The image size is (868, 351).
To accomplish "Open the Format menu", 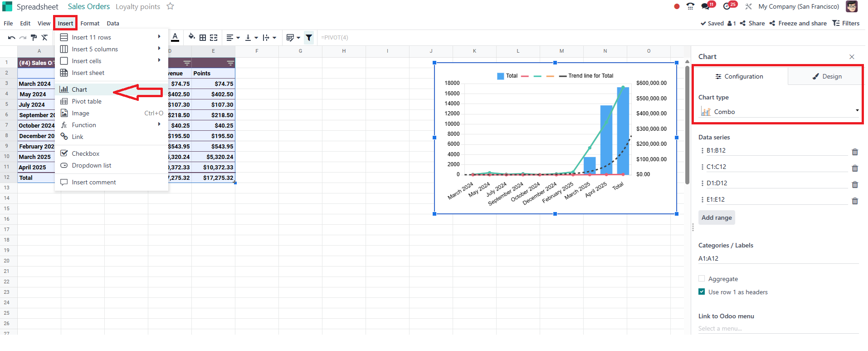I will pos(90,23).
